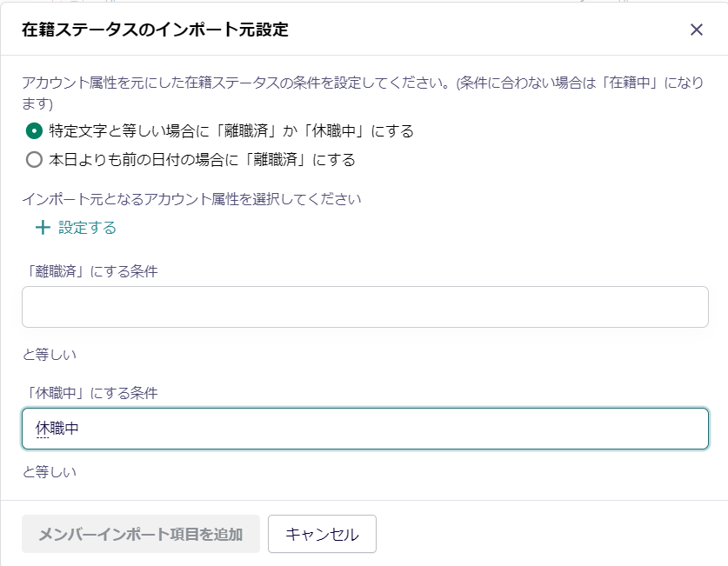Focus the empty 「離職済」にする条件 input field
This screenshot has height=566, width=728.
(x=365, y=307)
